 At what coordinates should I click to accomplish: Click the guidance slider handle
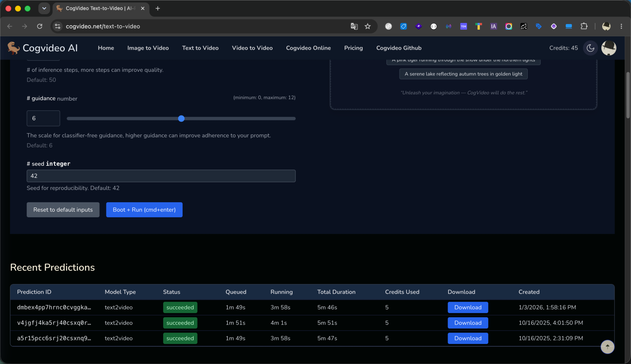[181, 118]
